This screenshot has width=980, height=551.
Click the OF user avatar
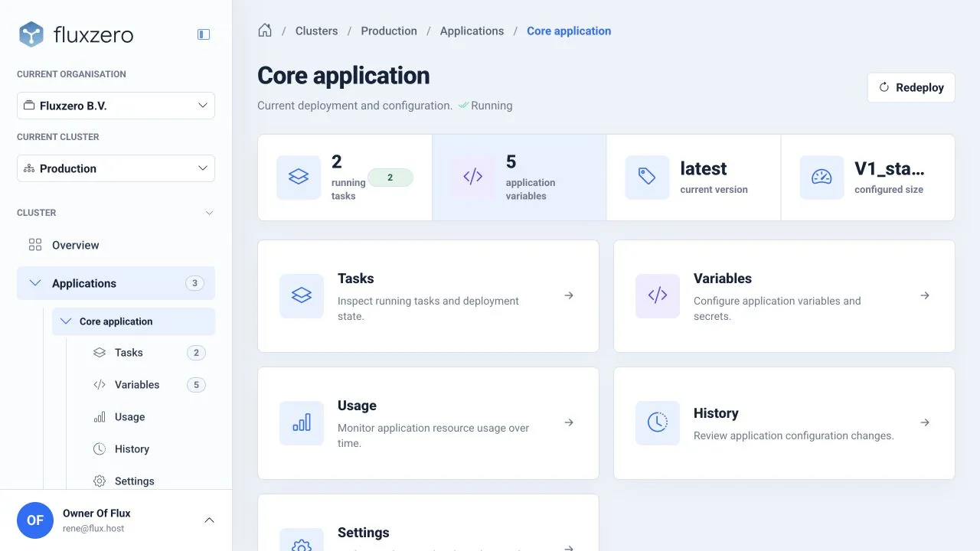coord(35,520)
